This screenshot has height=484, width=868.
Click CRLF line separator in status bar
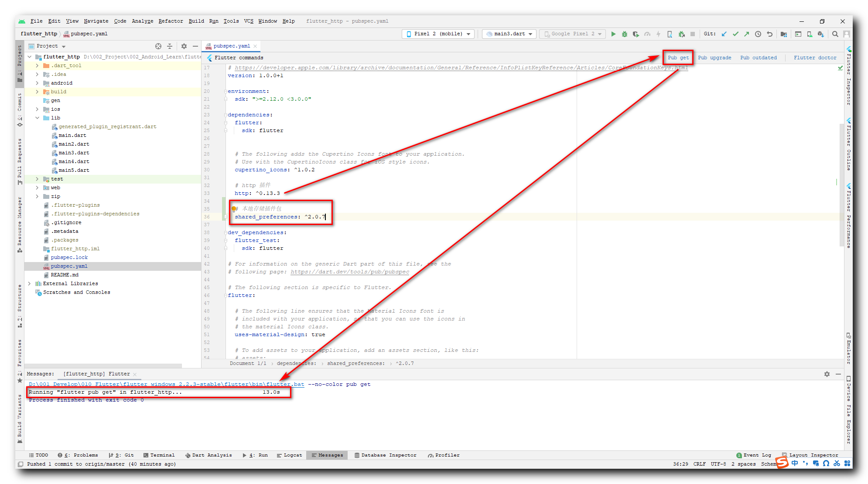click(700, 464)
